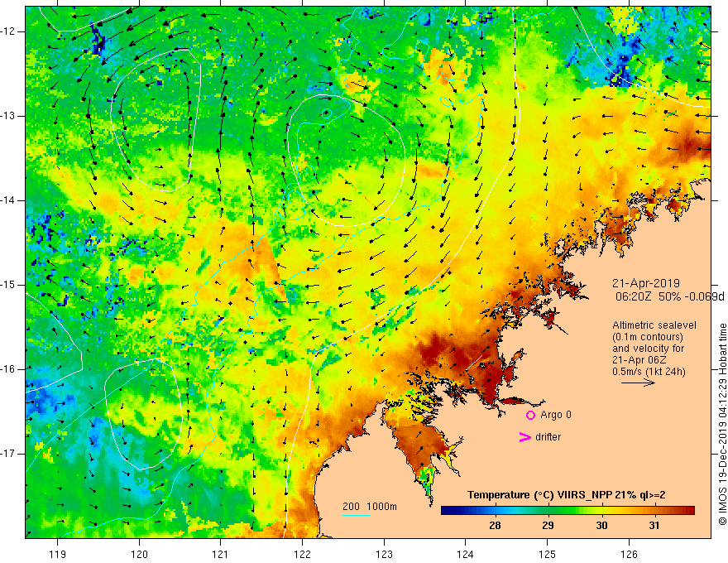This screenshot has height=563, width=728.
Task: Click the longitude axis label 120
Action: coord(139,554)
